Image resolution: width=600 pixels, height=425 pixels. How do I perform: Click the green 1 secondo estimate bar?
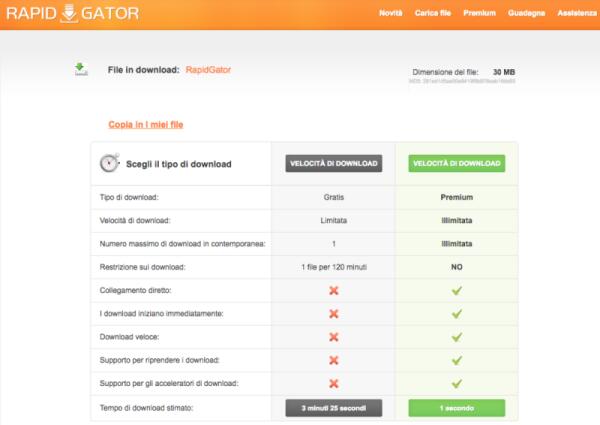pyautogui.click(x=456, y=408)
